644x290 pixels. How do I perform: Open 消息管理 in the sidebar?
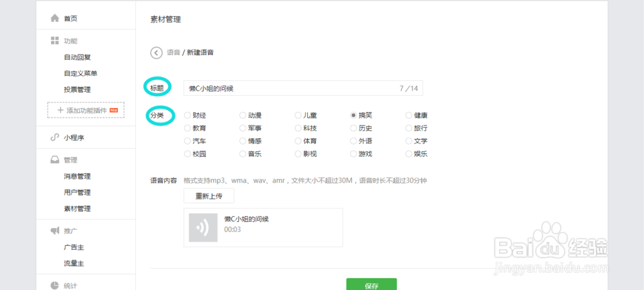tap(77, 176)
